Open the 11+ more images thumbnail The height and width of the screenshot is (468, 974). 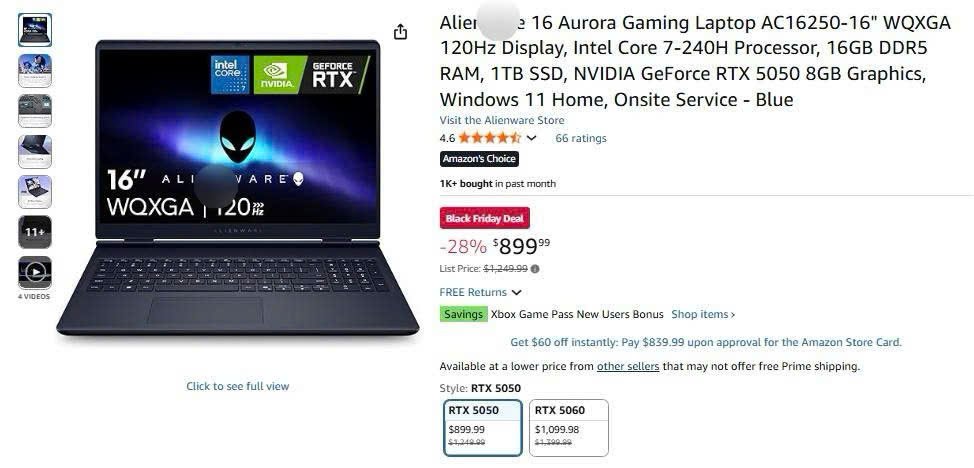click(35, 232)
